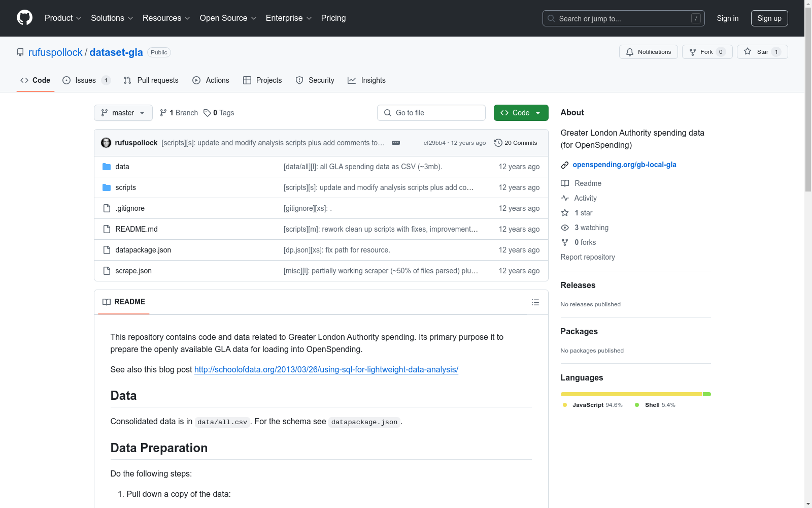Click the data folder icon

[x=107, y=167]
